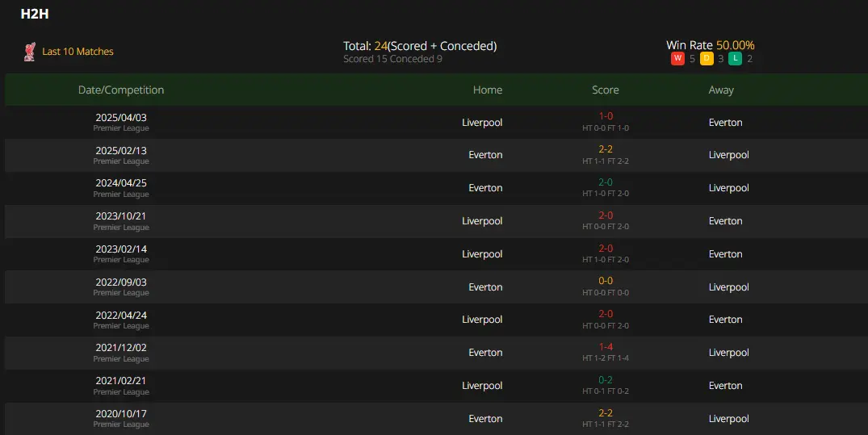Viewport: 868px width, 435px height.
Task: Click the 1-4 score on 2021/12/02
Action: pos(606,347)
